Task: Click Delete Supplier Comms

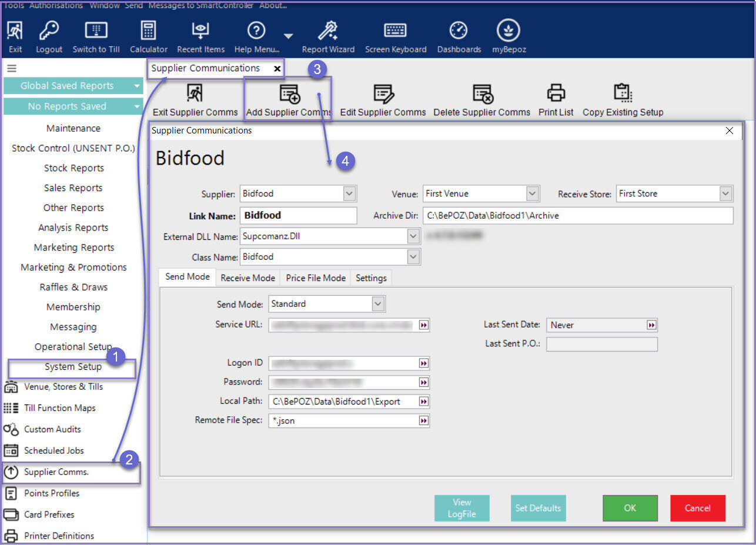Action: click(481, 100)
